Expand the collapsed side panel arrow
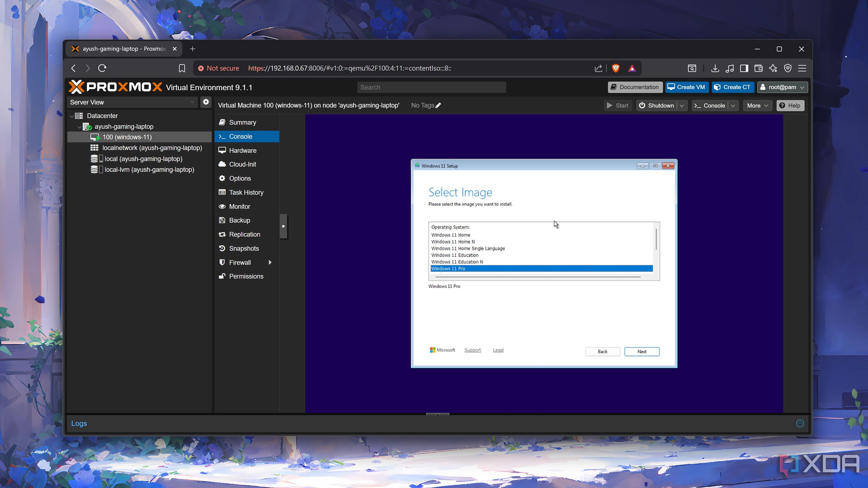The height and width of the screenshot is (488, 868). tap(283, 226)
